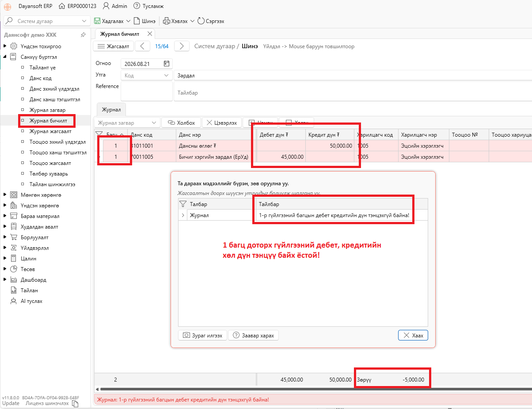Open the Тайлан report icon
The image size is (532, 409).
[13, 291]
